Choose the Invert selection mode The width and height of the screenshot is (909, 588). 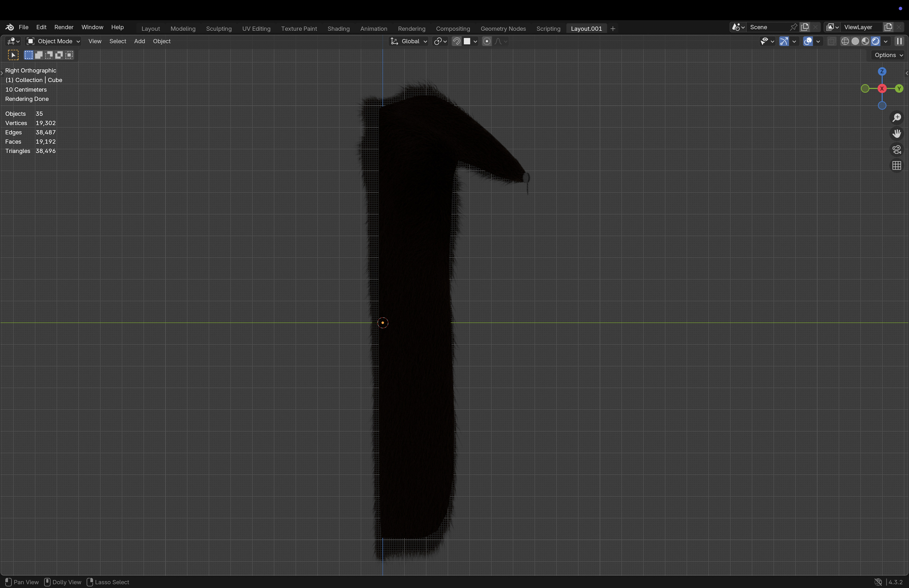(x=59, y=55)
